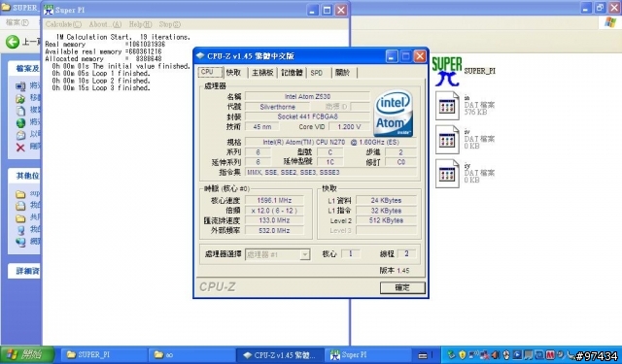Click the green globe publish icon in sidebar
This screenshot has height=364, width=622.
coord(20,122)
